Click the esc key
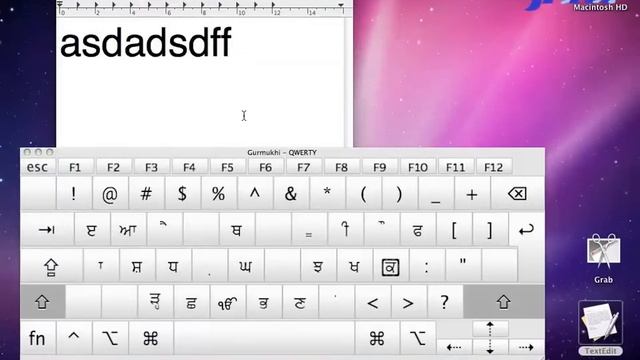Viewport: 640px width, 360px height. (38, 167)
